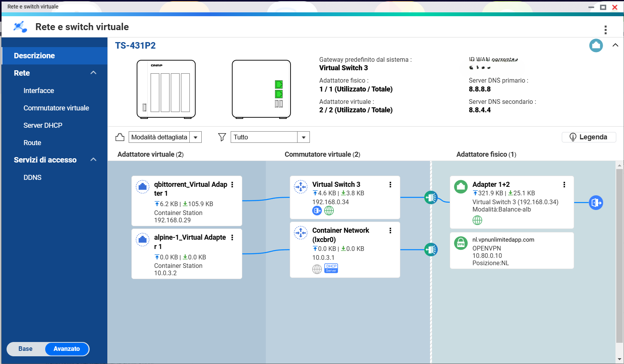This screenshot has height=364, width=624.
Task: Click the filter funnel icon
Action: click(x=222, y=137)
